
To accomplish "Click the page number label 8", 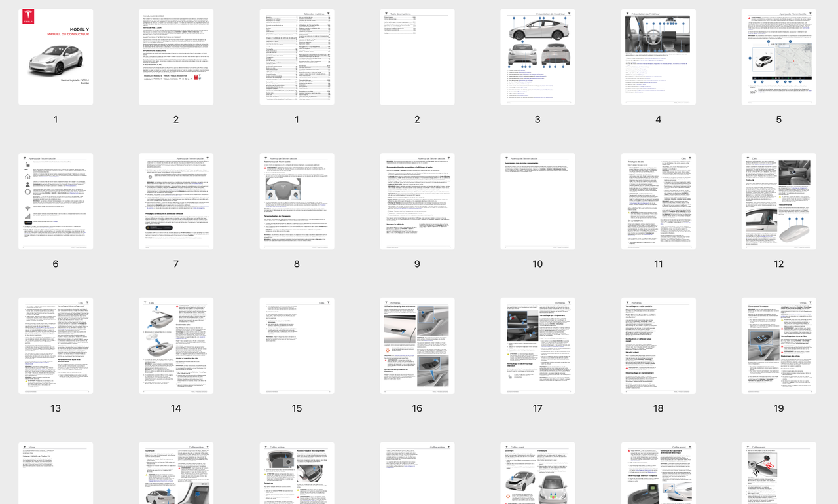I will tap(297, 264).
